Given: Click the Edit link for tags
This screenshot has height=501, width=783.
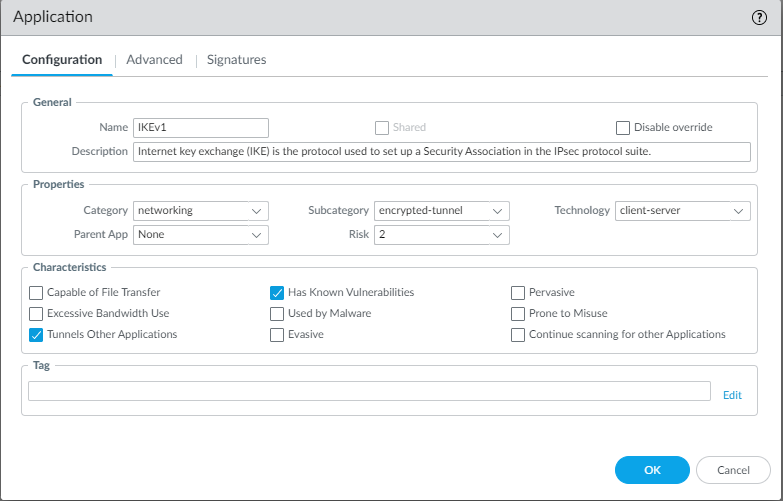Looking at the screenshot, I should (732, 395).
